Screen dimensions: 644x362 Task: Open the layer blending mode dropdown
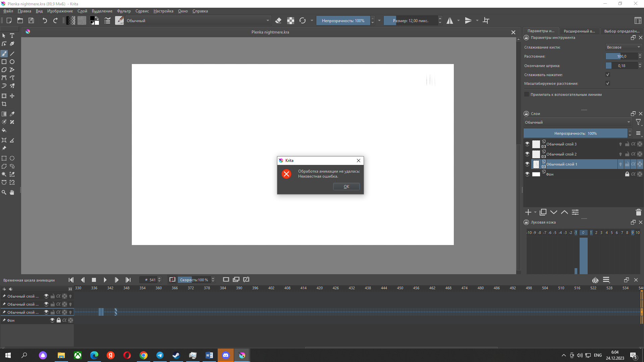pyautogui.click(x=578, y=122)
